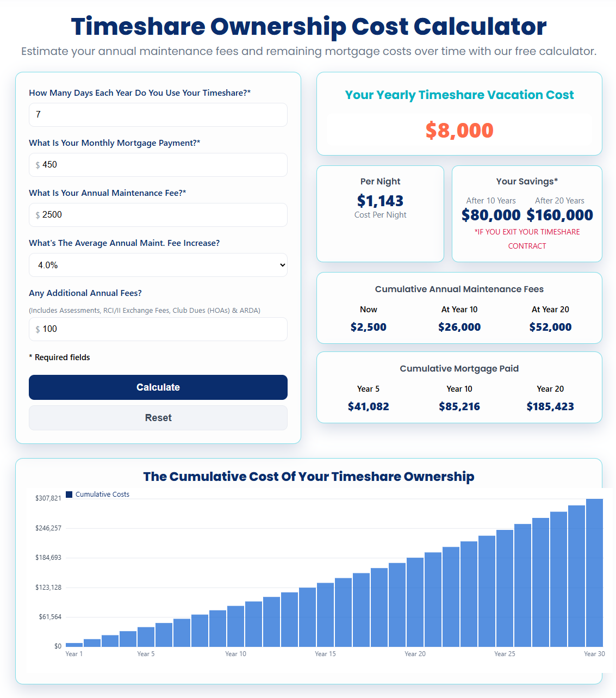Click the Cumulative Costs legend label
This screenshot has width=616, height=698.
[102, 495]
